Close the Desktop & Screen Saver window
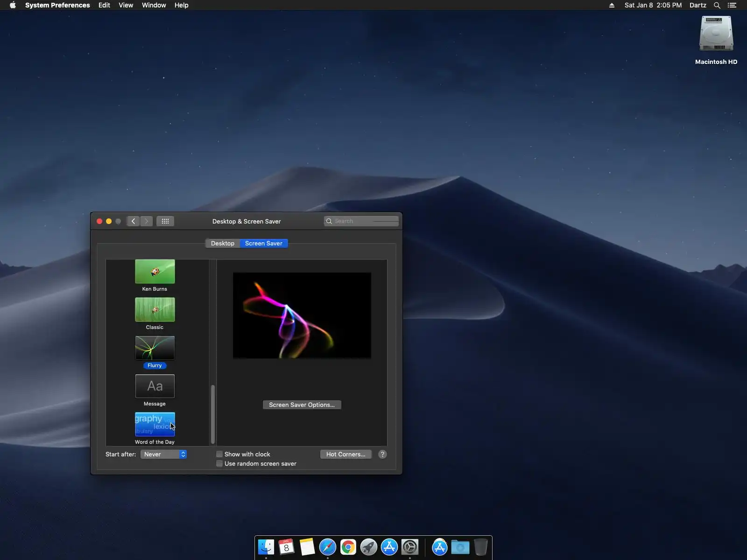Viewport: 747px width, 560px height. point(99,221)
